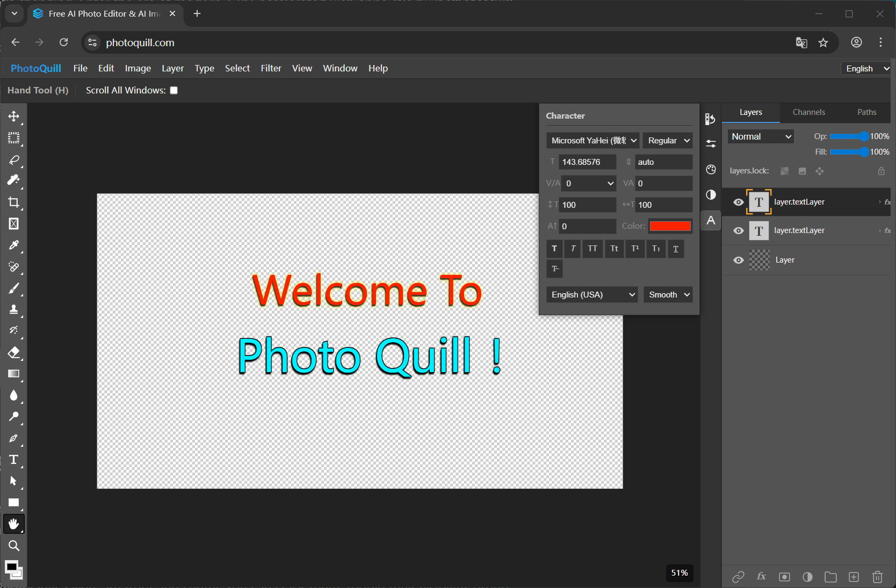Open the Regular font style dropdown
The height and width of the screenshot is (588, 896).
[668, 141]
